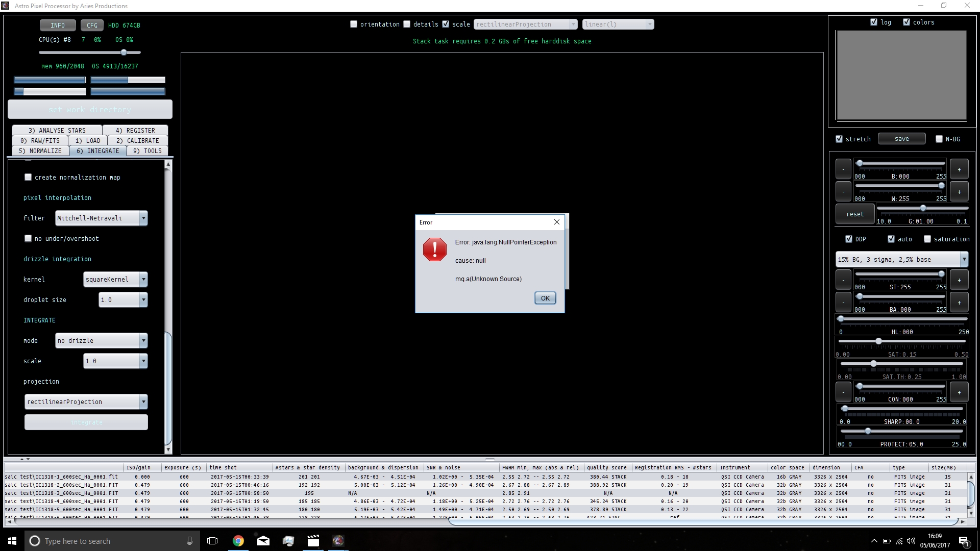Enable create normalization map checkbox
The image size is (980, 551).
pyautogui.click(x=28, y=177)
